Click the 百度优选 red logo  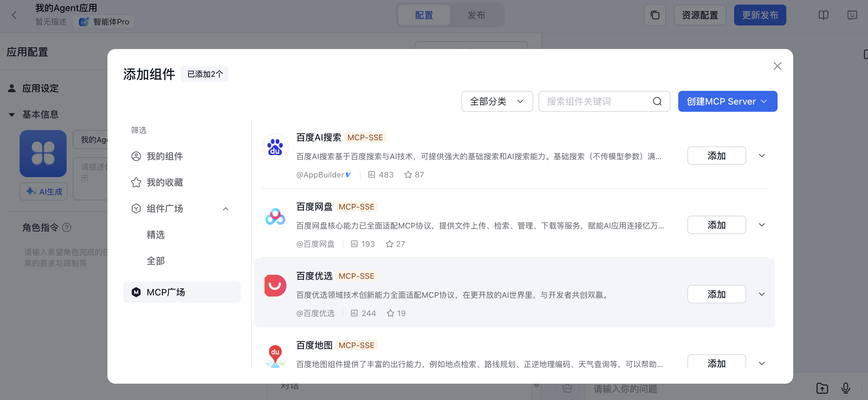[275, 285]
